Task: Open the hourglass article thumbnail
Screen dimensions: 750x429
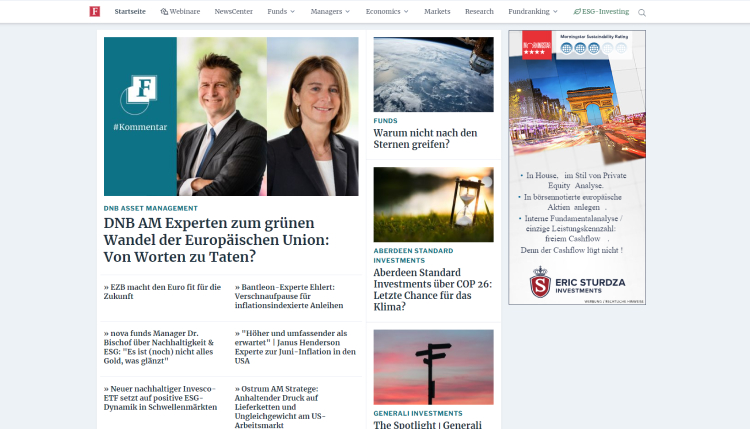Action: pyautogui.click(x=433, y=204)
